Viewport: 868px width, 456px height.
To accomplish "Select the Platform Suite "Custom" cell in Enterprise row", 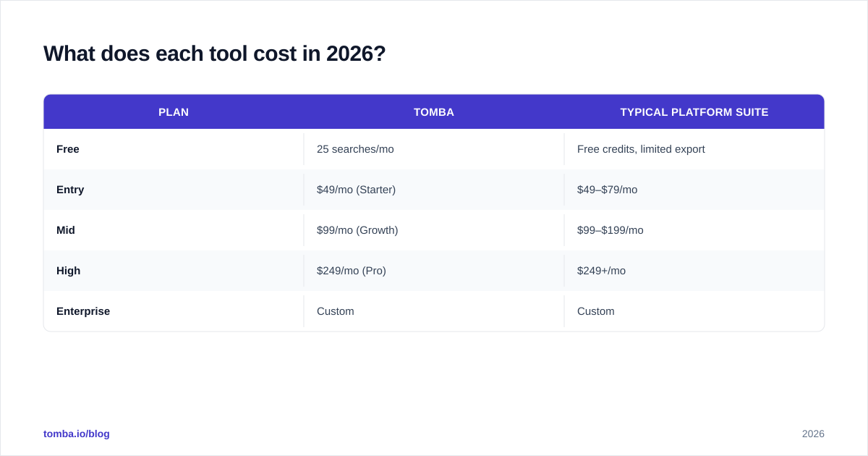I will click(694, 311).
